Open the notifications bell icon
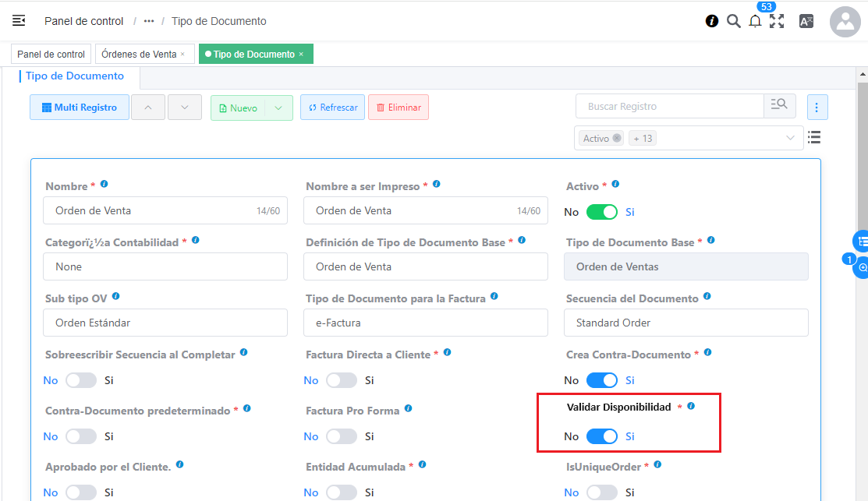This screenshot has height=501, width=868. click(755, 22)
